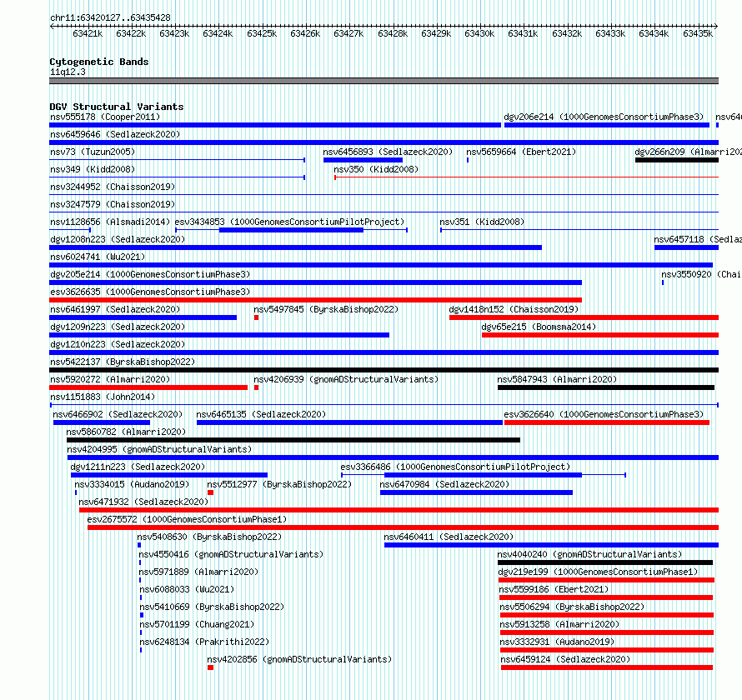742x700 pixels.
Task: Click dgv65e215 (Boomsma2014) variant label
Action: tap(539, 327)
